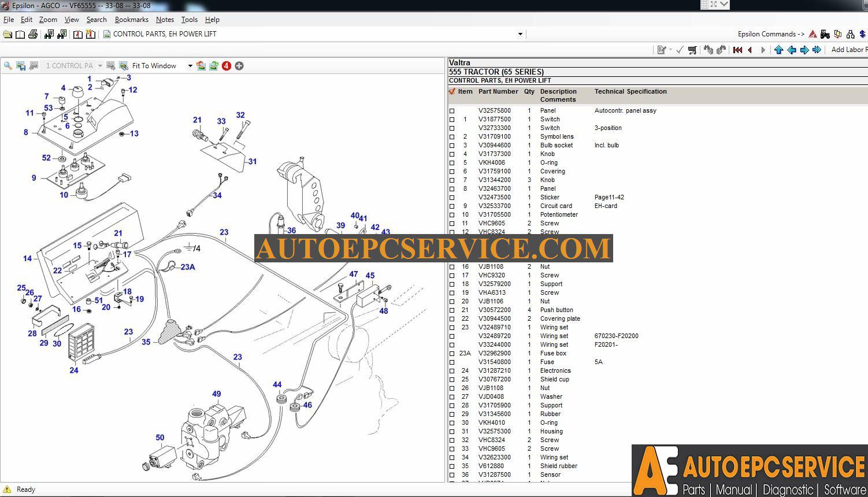Click the blue dollar sign icon
Screen dimensions: 868x497
862,34
